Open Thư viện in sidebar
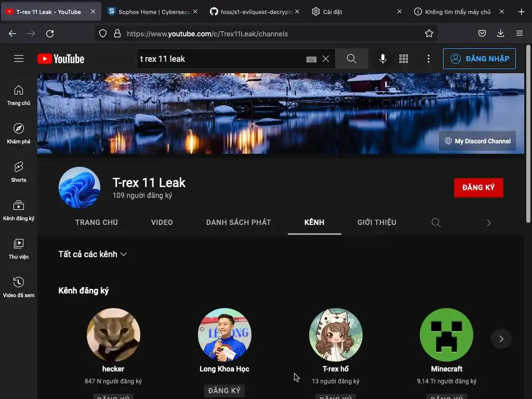The width and height of the screenshot is (532, 399). [x=19, y=249]
